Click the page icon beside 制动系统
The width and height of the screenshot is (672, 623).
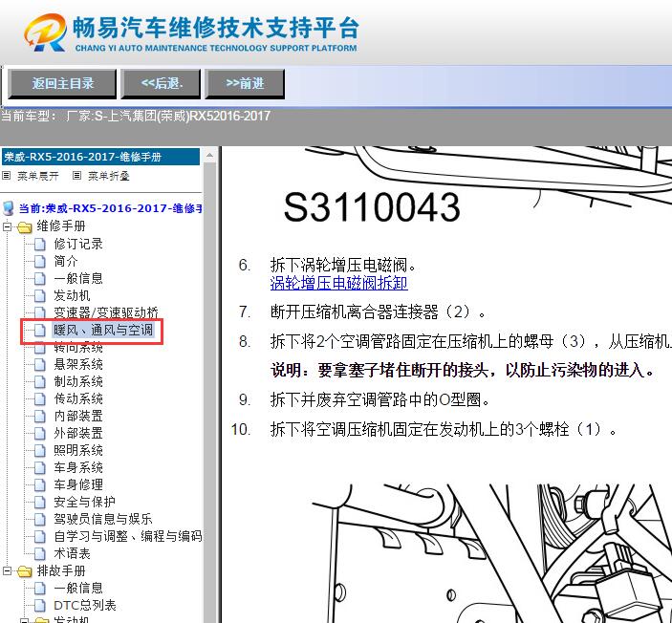(x=40, y=382)
